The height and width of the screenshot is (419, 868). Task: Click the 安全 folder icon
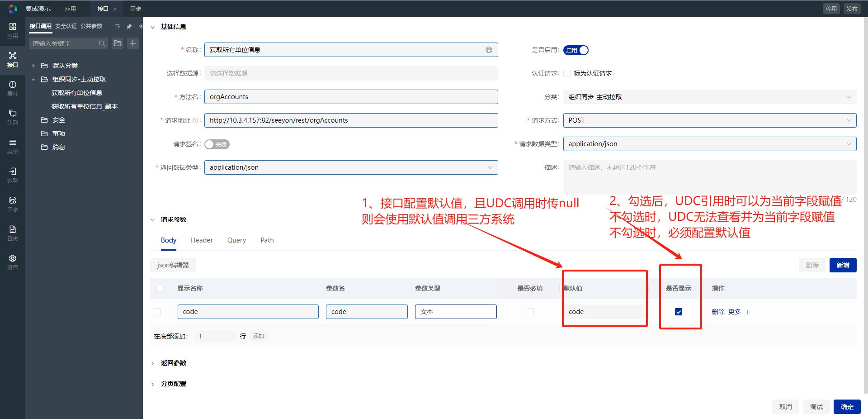[x=44, y=120]
